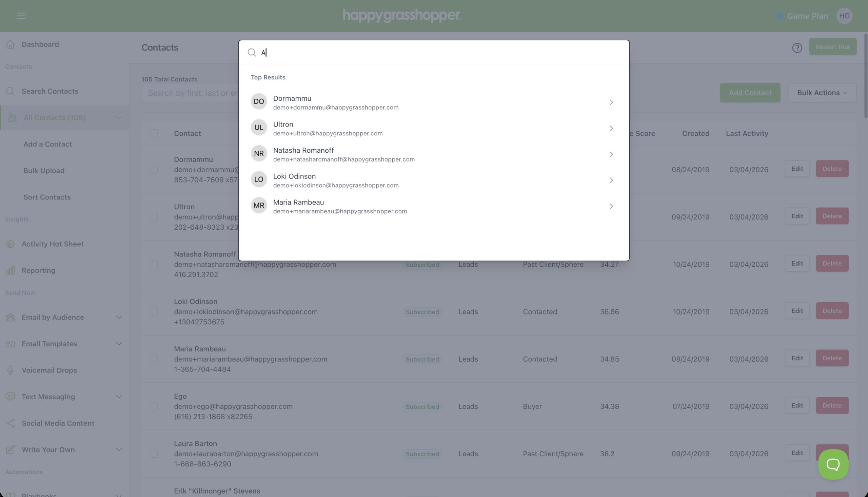Click the Game Plan link
Screen dimensions: 868x497
[807, 16]
